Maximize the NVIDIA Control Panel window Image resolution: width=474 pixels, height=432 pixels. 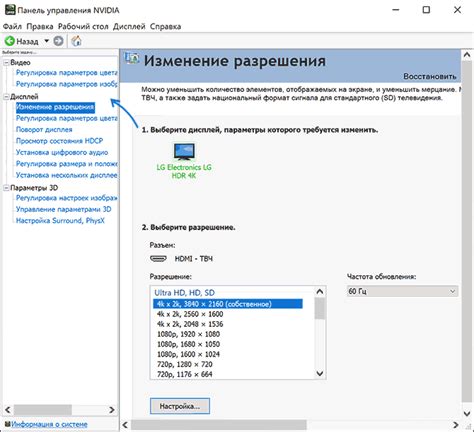[426, 10]
